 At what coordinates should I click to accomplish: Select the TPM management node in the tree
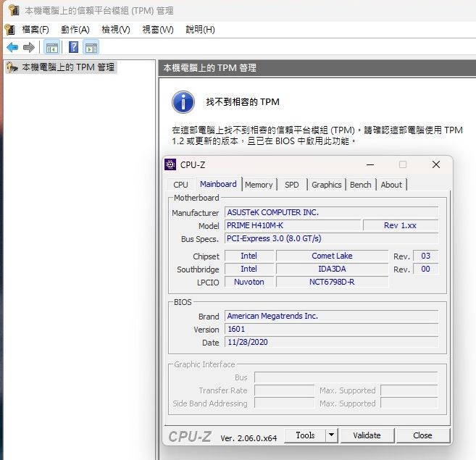point(61,67)
